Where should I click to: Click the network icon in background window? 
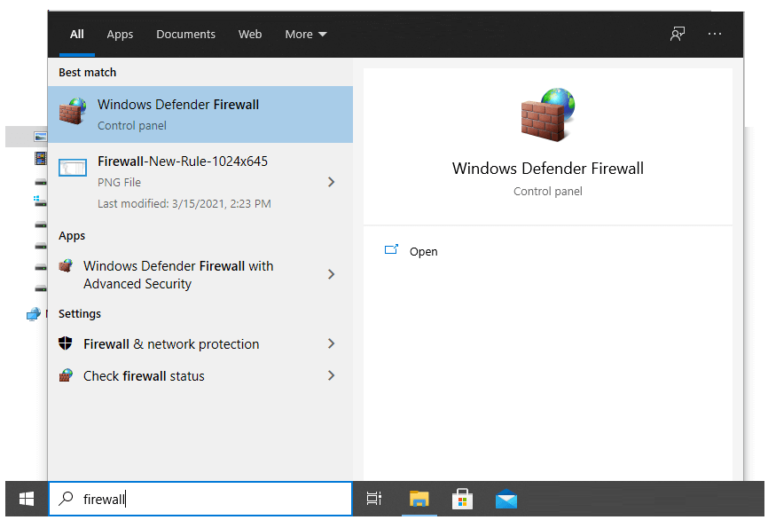tap(33, 314)
